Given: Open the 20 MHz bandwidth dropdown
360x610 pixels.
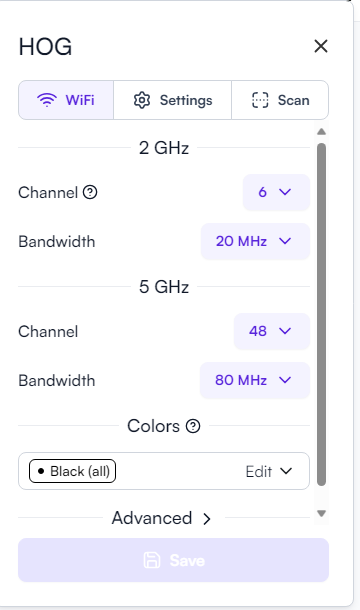Looking at the screenshot, I should click(255, 241).
